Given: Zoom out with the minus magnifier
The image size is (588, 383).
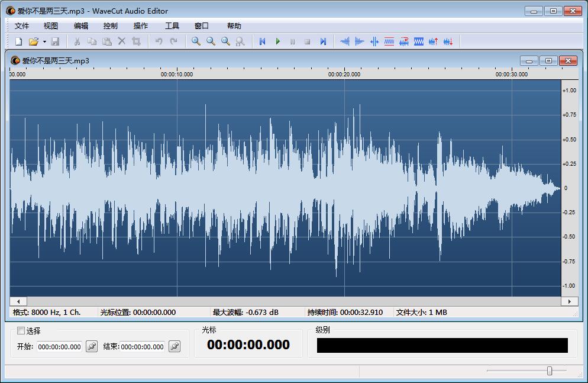Looking at the screenshot, I should pos(211,41).
